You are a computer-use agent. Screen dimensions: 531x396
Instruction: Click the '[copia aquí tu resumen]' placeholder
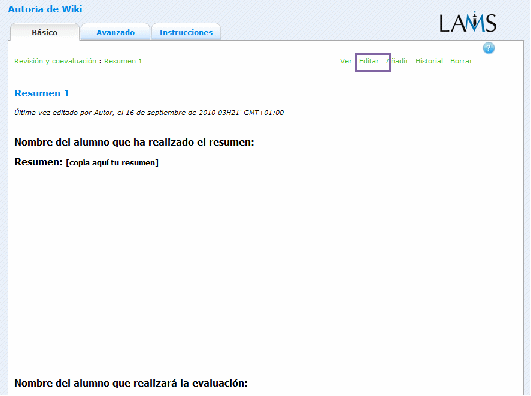click(112, 163)
